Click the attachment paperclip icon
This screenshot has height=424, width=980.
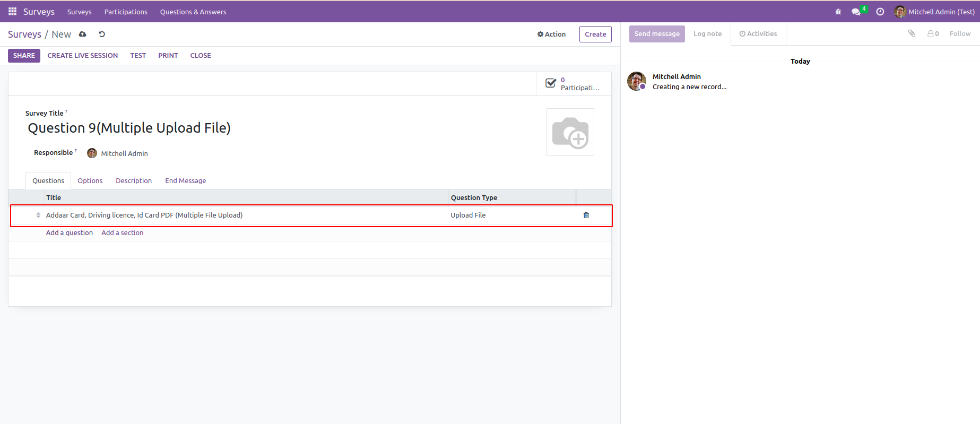click(912, 33)
